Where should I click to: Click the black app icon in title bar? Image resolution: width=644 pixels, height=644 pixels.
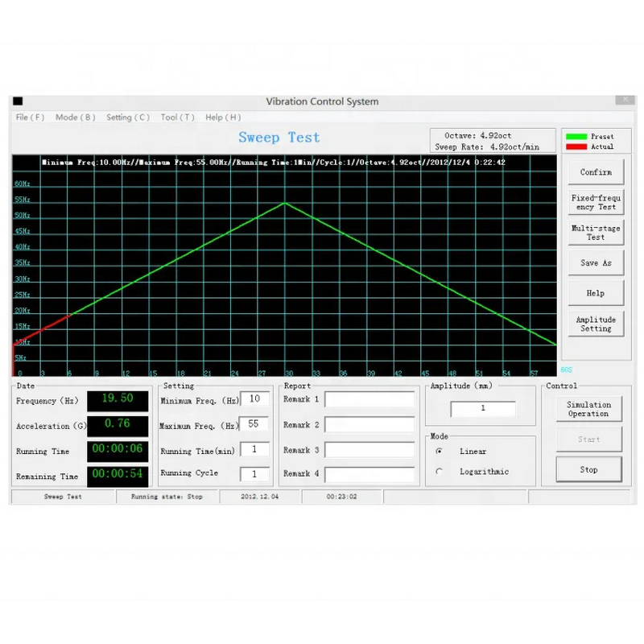(x=18, y=101)
